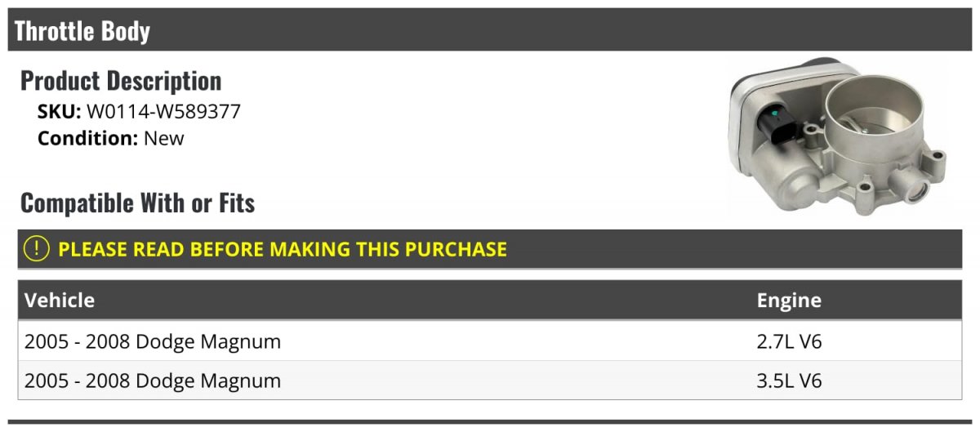Image resolution: width=980 pixels, height=432 pixels.
Task: Click the yellow exclamation warning icon
Action: coord(37,248)
